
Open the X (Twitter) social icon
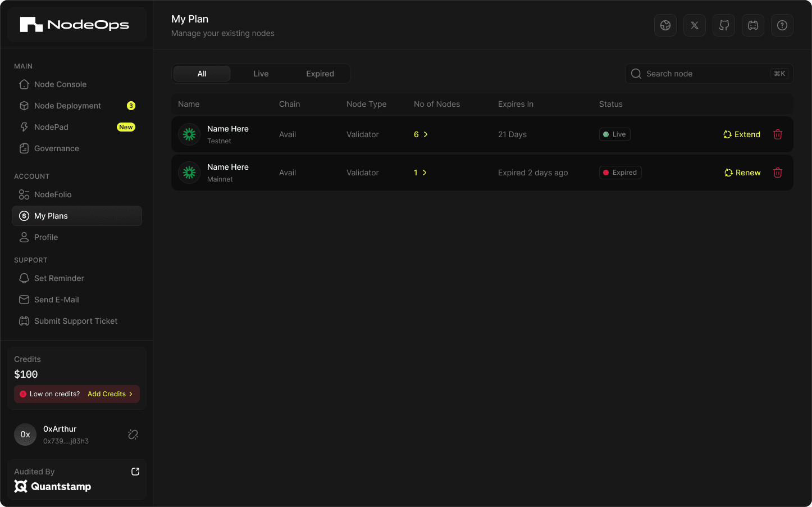695,25
